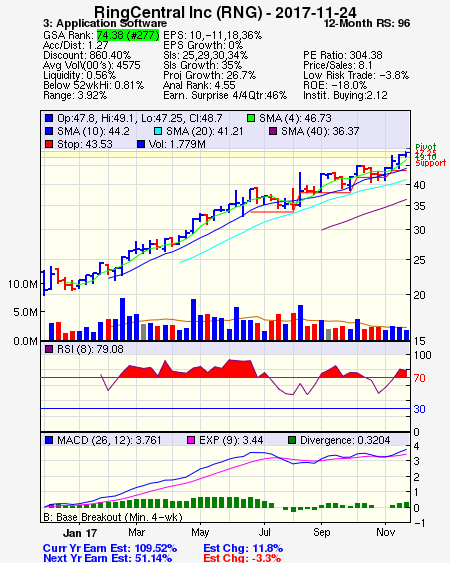Click 'Next Yr Earn Est: 51.14%' text

107,558
